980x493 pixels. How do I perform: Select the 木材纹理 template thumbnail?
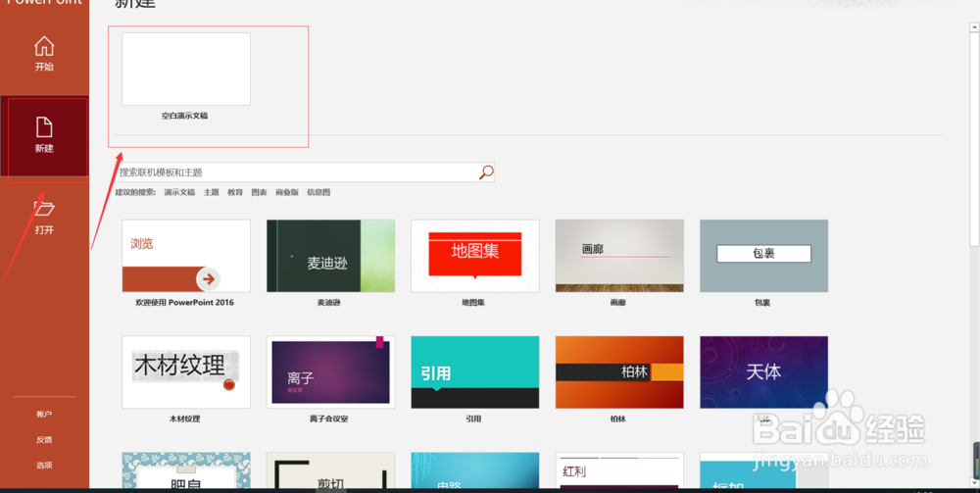pos(186,371)
